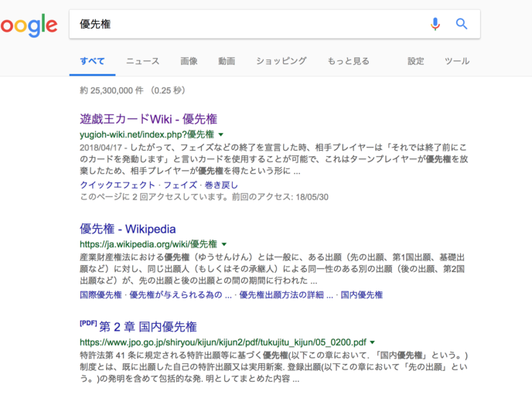Switch to the 画像 tab
Screen dimensions: 532x398
point(189,61)
